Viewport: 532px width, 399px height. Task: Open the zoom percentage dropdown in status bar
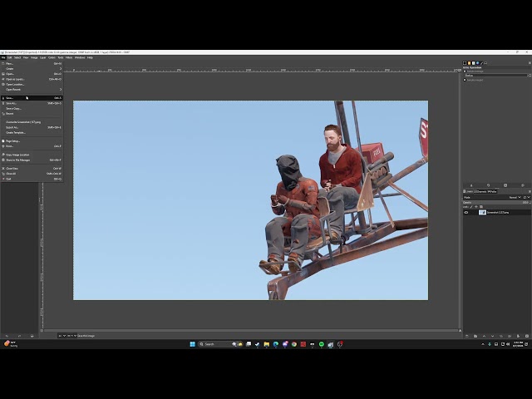pyautogui.click(x=72, y=336)
